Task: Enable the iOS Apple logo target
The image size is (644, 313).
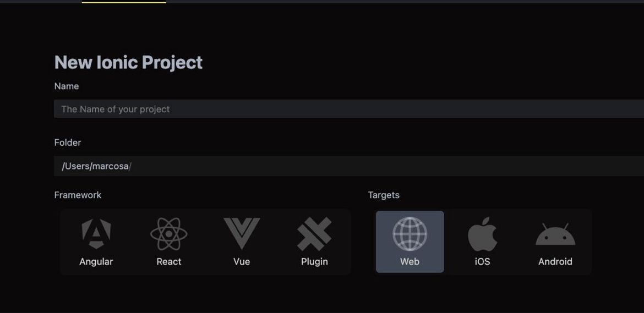Action: pos(482,234)
